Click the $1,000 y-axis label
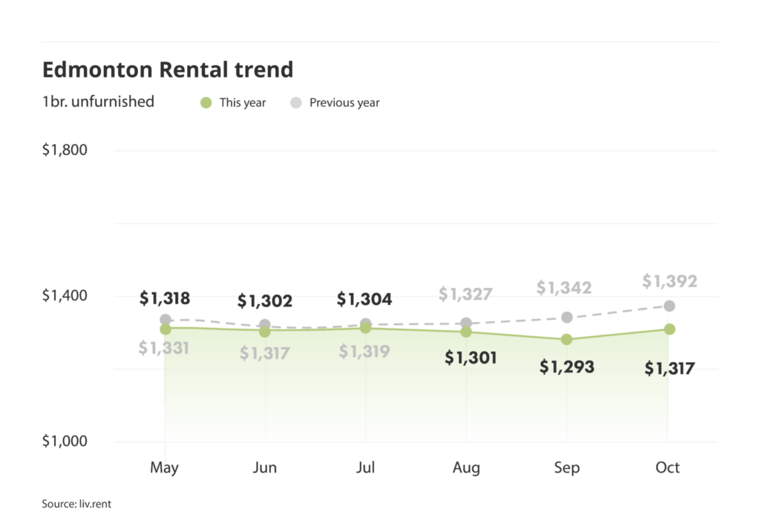 coord(65,441)
